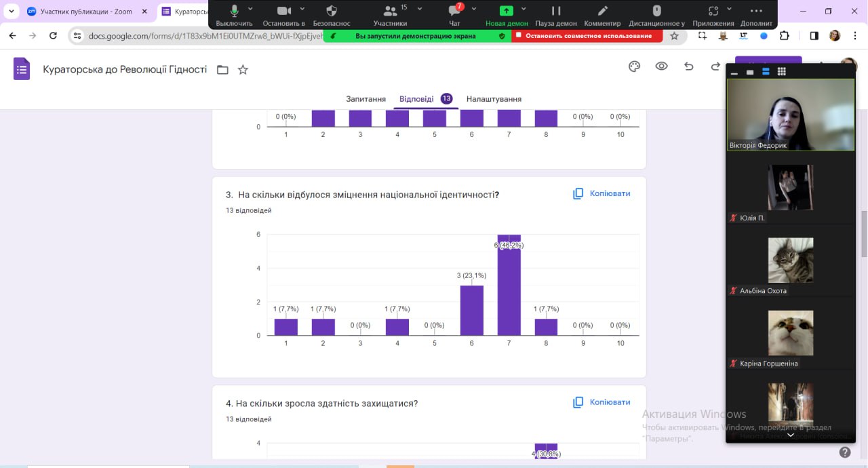Switch video panel to grid view

coord(781,72)
